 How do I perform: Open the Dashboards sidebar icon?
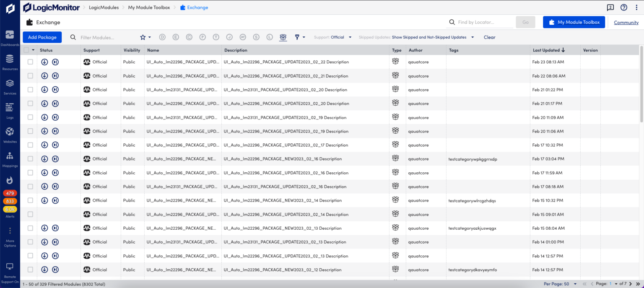click(10, 37)
